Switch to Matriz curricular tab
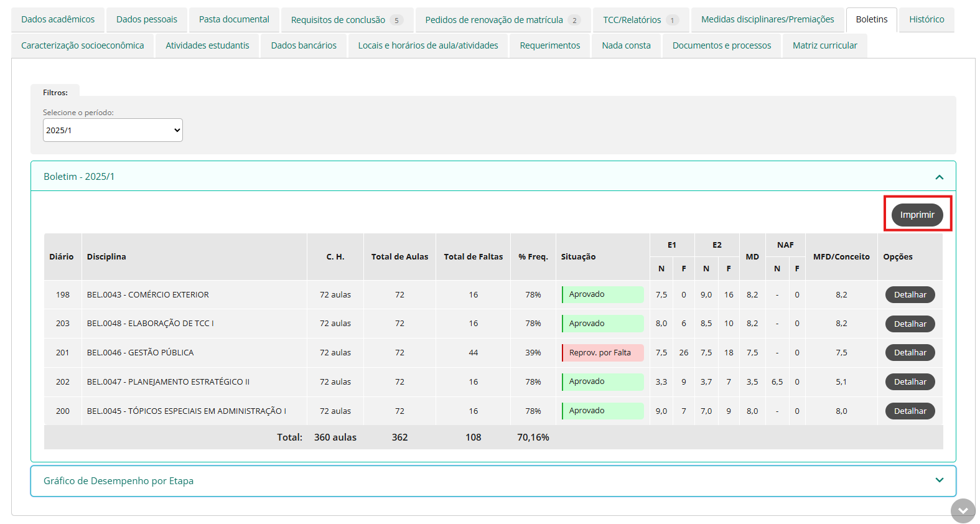The image size is (980, 524). click(x=824, y=45)
